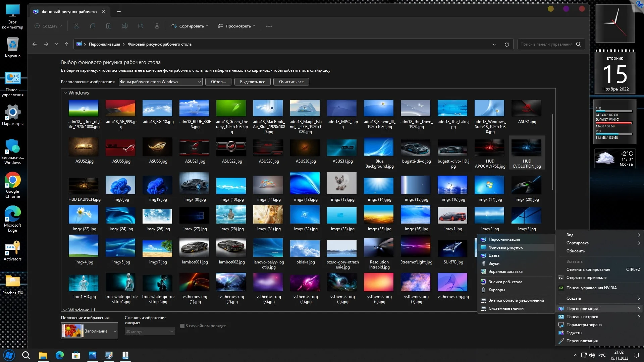The width and height of the screenshot is (644, 362).
Task: Open the Сортировать dropdown in the toolbar
Action: click(190, 26)
